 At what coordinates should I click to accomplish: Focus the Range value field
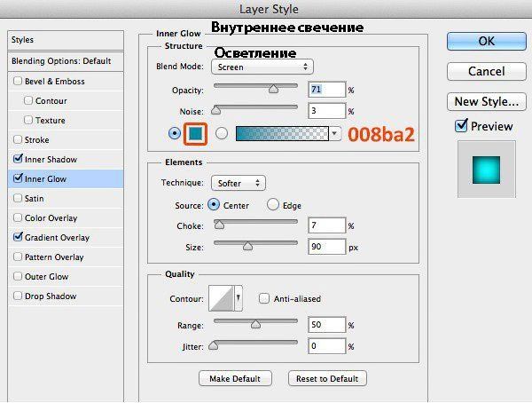(326, 325)
